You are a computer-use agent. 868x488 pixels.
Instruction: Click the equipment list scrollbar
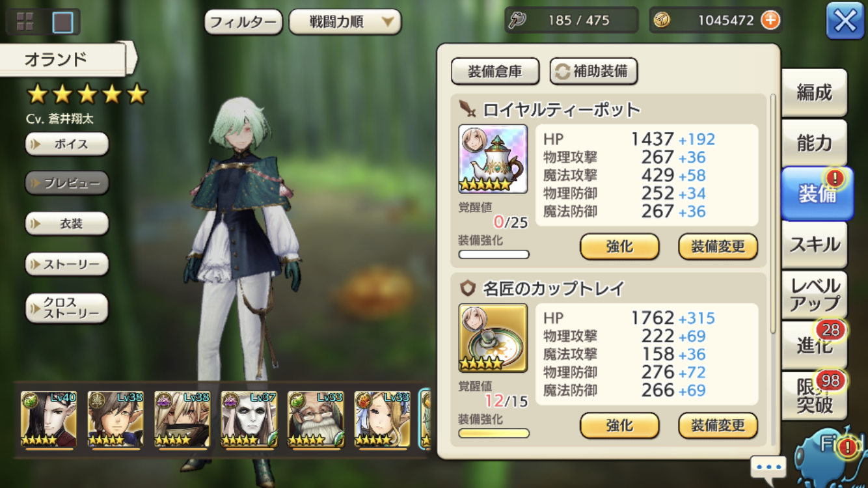773,215
